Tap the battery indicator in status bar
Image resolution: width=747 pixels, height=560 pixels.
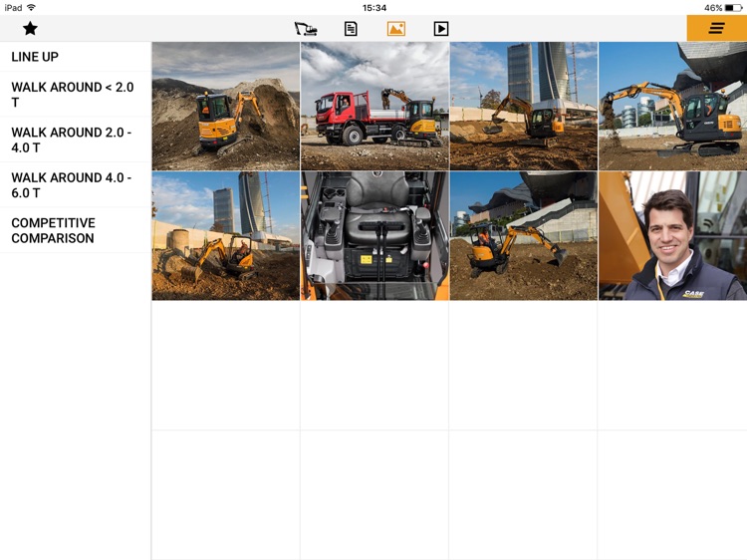point(734,8)
